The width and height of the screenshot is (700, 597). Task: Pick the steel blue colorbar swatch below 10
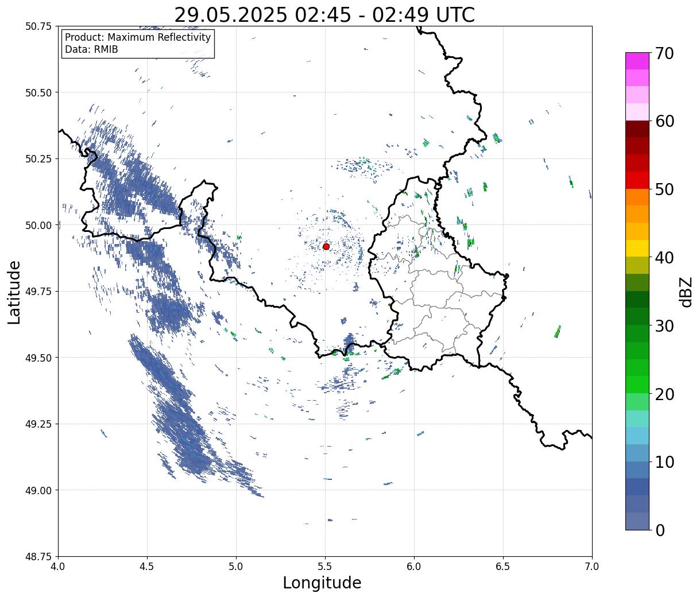tap(637, 470)
